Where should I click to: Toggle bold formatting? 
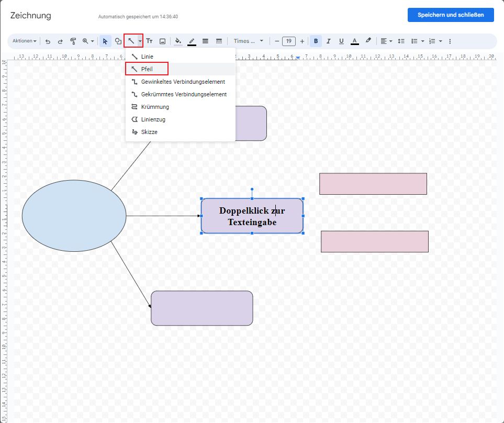pyautogui.click(x=316, y=41)
